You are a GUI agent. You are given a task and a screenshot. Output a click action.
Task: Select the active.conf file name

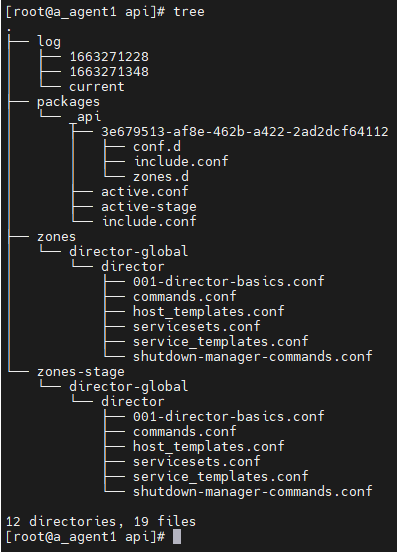(145, 192)
